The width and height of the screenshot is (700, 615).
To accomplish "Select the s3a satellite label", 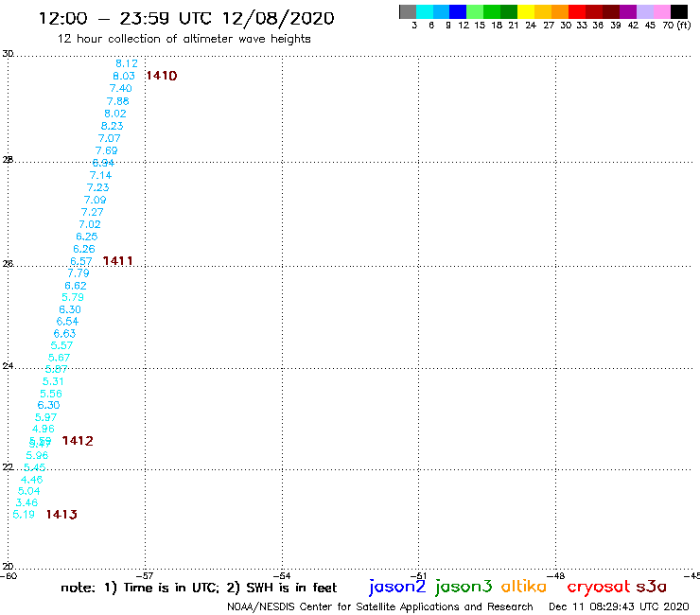I will 652,587.
